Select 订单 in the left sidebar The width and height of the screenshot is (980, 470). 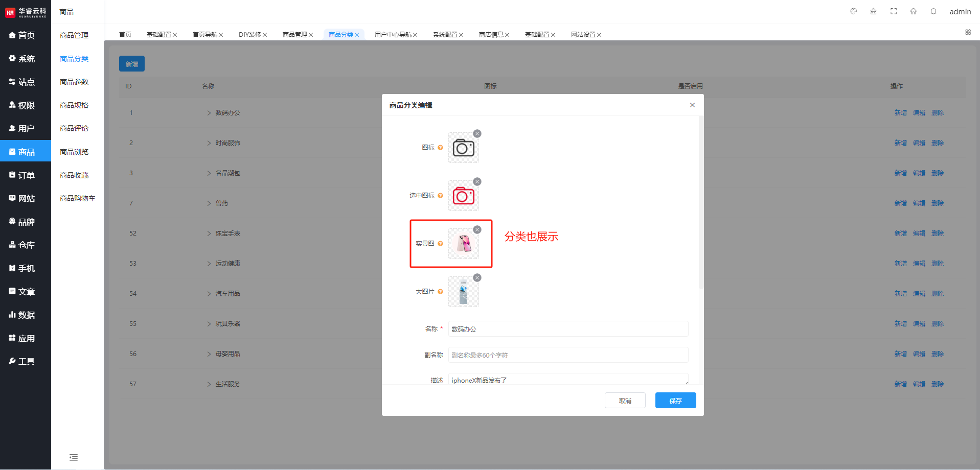(26, 175)
